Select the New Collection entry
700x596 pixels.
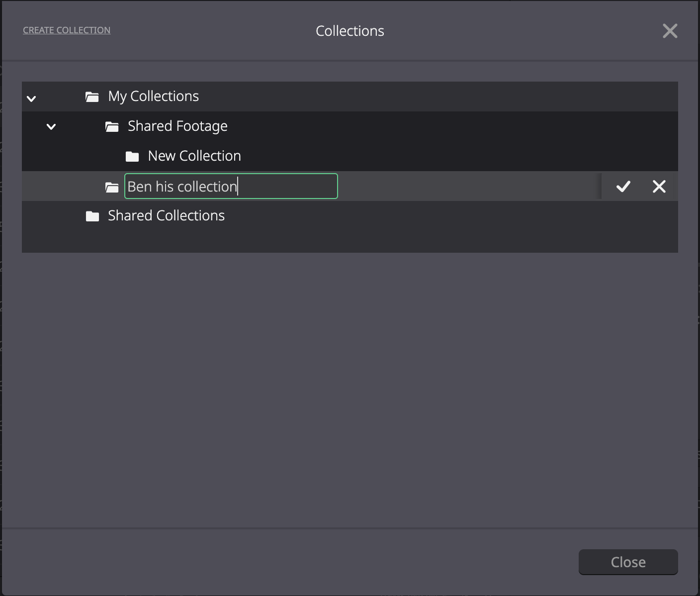[x=194, y=156]
